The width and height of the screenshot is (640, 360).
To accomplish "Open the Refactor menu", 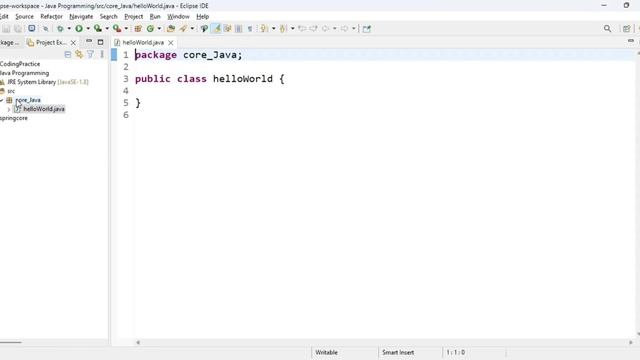I will pyautogui.click(x=51, y=17).
